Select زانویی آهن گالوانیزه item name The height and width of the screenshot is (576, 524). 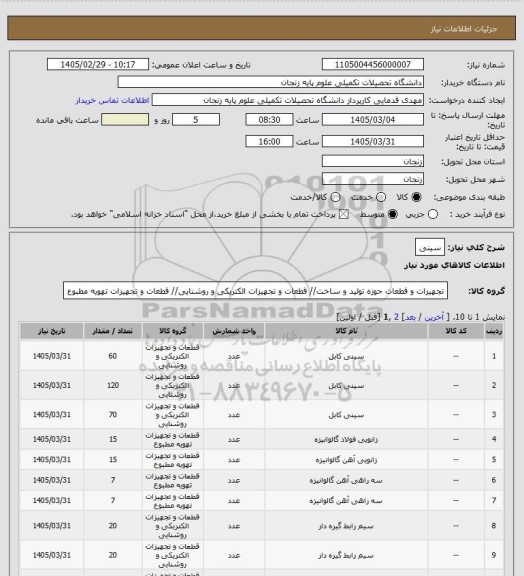point(346,460)
